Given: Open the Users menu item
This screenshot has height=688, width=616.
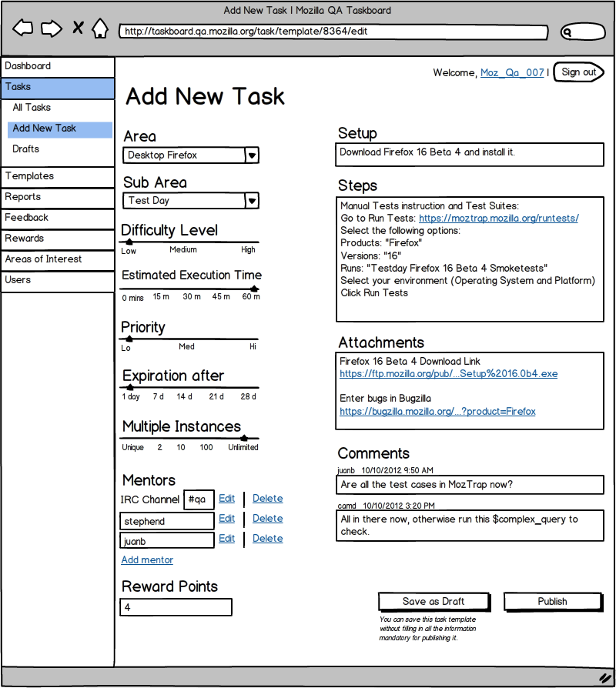Looking at the screenshot, I should point(58,281).
